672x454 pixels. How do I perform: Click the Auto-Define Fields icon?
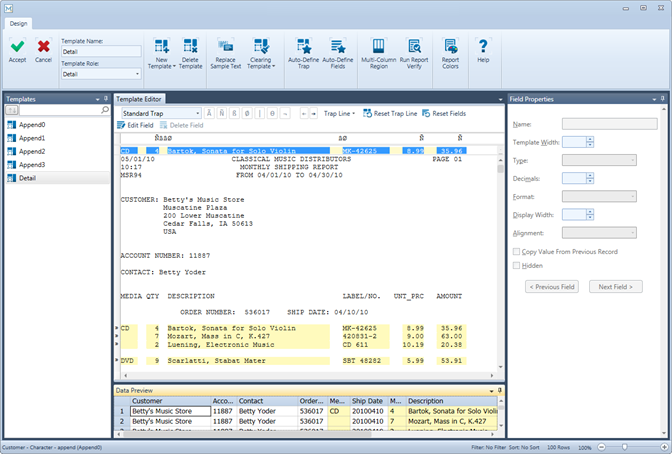pyautogui.click(x=339, y=48)
